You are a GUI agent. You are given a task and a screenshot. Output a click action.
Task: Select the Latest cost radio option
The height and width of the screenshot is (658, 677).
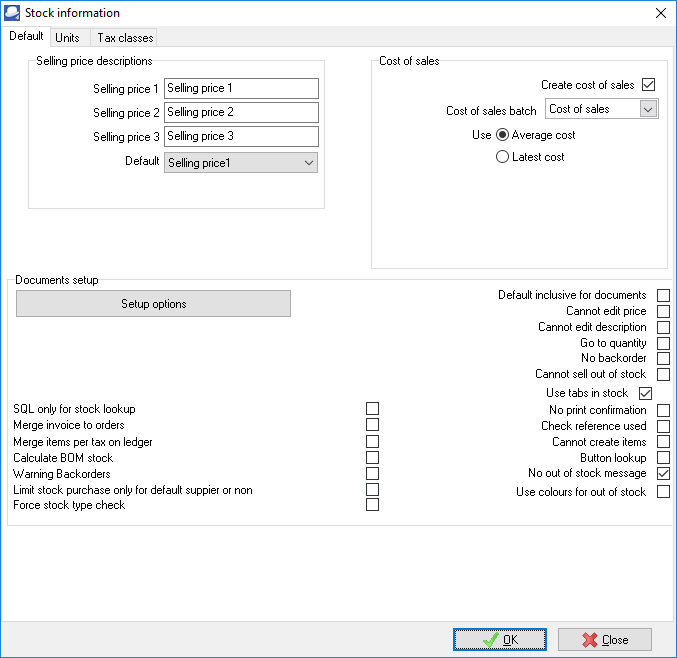[x=503, y=157]
